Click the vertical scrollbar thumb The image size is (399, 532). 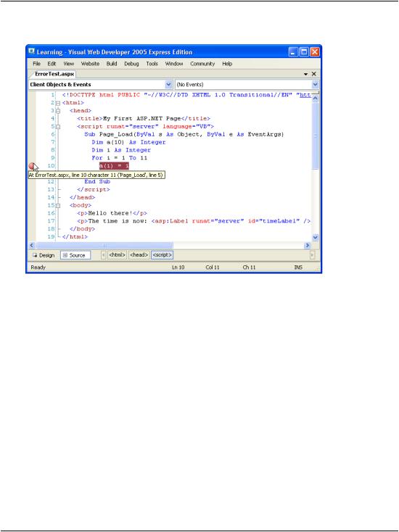click(x=316, y=136)
